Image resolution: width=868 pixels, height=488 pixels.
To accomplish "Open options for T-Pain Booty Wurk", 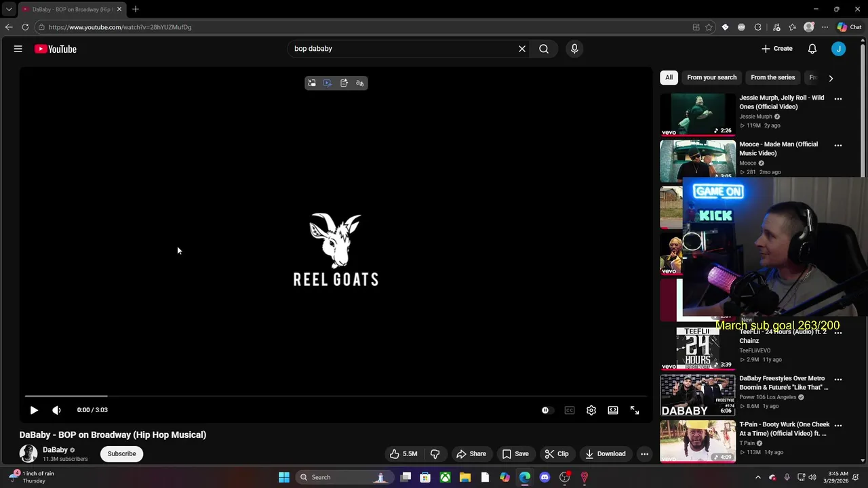I will pos(838,426).
